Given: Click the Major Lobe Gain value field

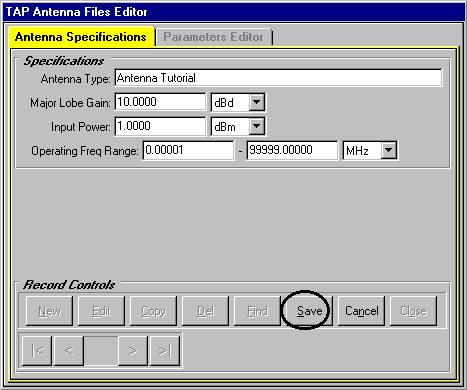Looking at the screenshot, I should tap(160, 102).
